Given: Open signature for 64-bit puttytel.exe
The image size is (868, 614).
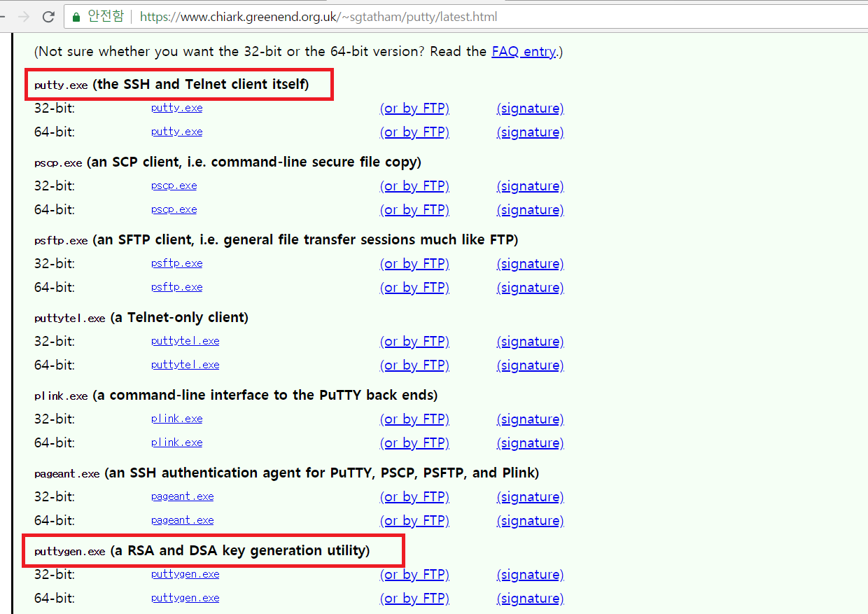Looking at the screenshot, I should click(x=530, y=365).
